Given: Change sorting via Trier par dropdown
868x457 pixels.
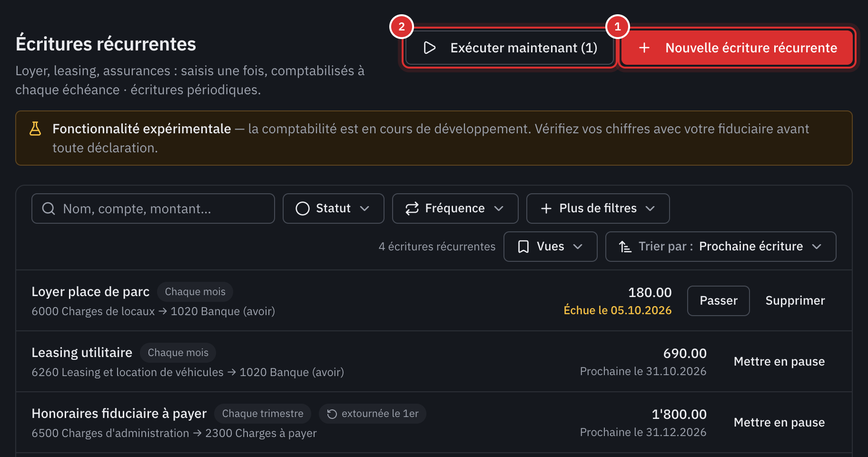Looking at the screenshot, I should point(721,247).
